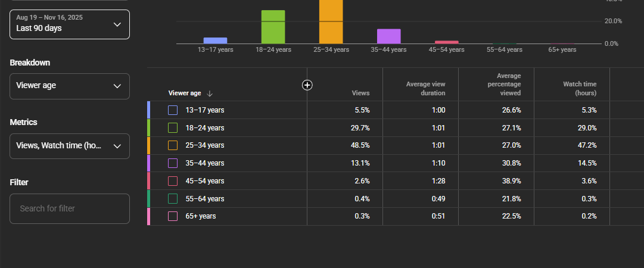Sort by Average view duration column

pos(425,89)
